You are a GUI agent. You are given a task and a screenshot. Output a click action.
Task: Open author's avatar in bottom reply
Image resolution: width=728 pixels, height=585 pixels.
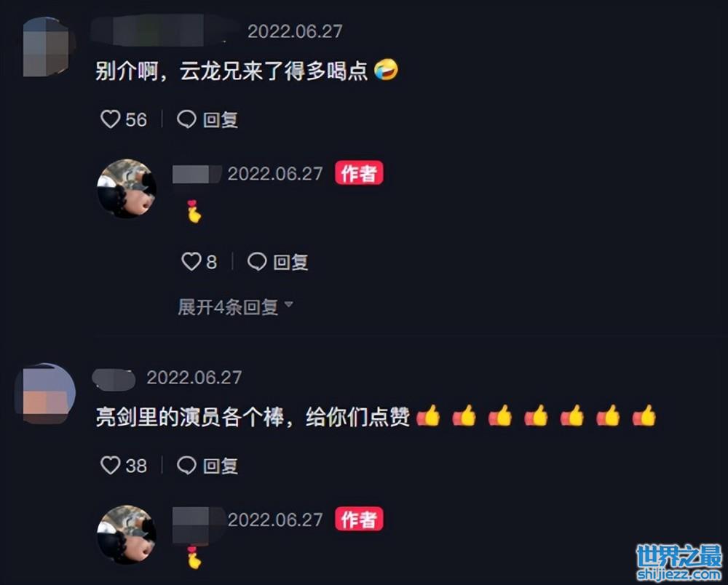click(x=126, y=535)
